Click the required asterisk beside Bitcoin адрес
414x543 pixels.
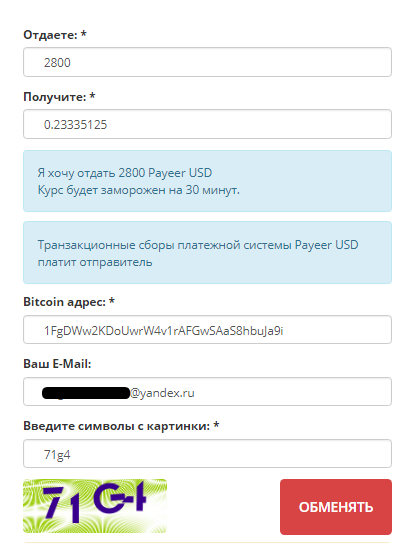point(112,301)
